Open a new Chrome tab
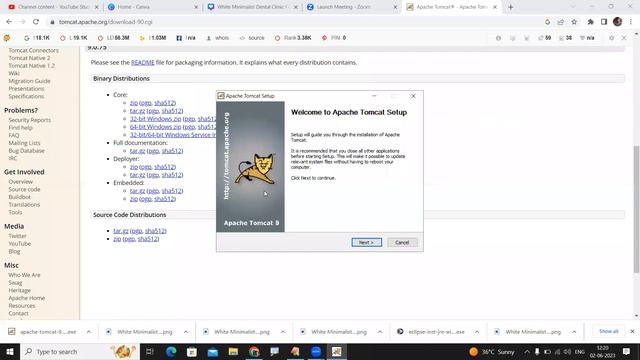640x360 pixels. [511, 7]
